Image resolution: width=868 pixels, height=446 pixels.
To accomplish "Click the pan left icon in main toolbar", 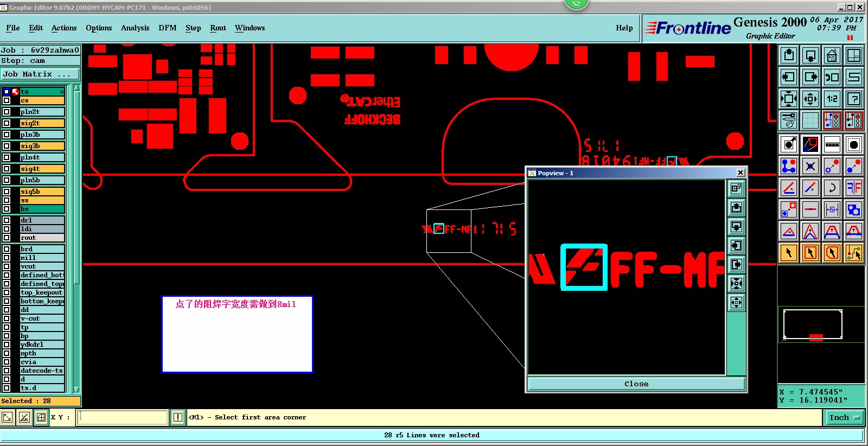I will click(x=789, y=77).
